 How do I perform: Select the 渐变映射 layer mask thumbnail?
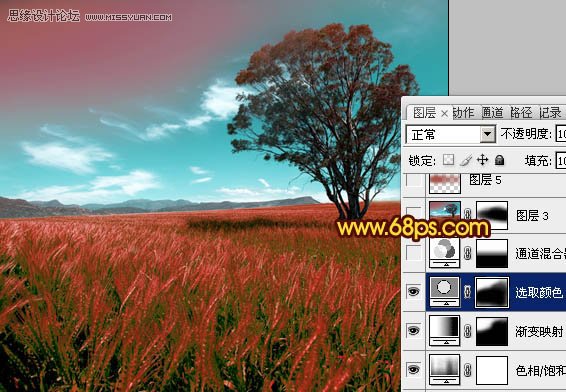[x=492, y=331]
